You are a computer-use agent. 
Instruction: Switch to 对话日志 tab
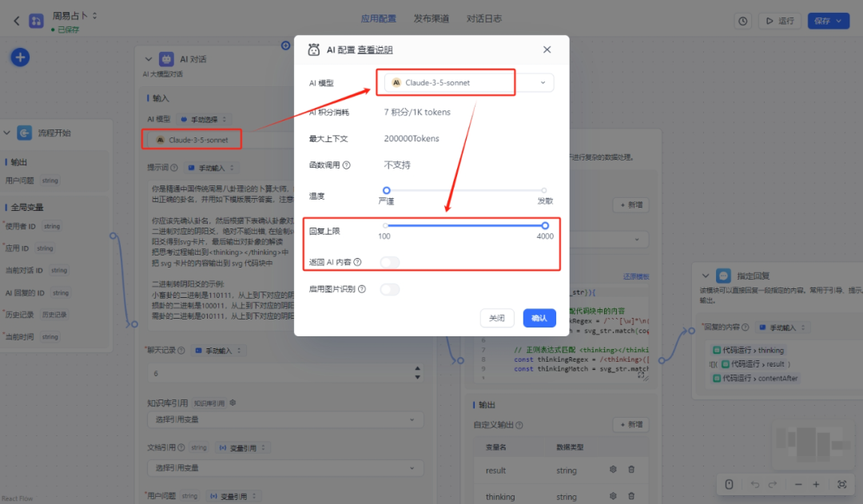pos(483,18)
